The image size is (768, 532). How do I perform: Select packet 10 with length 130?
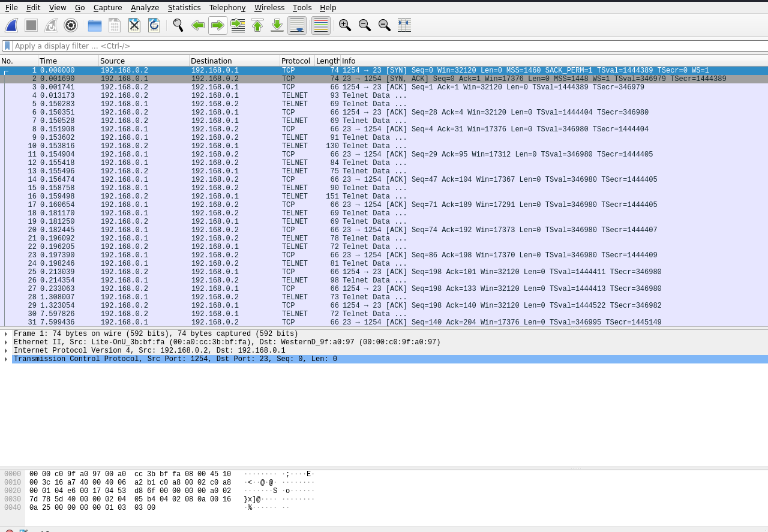pyautogui.click(x=384, y=146)
